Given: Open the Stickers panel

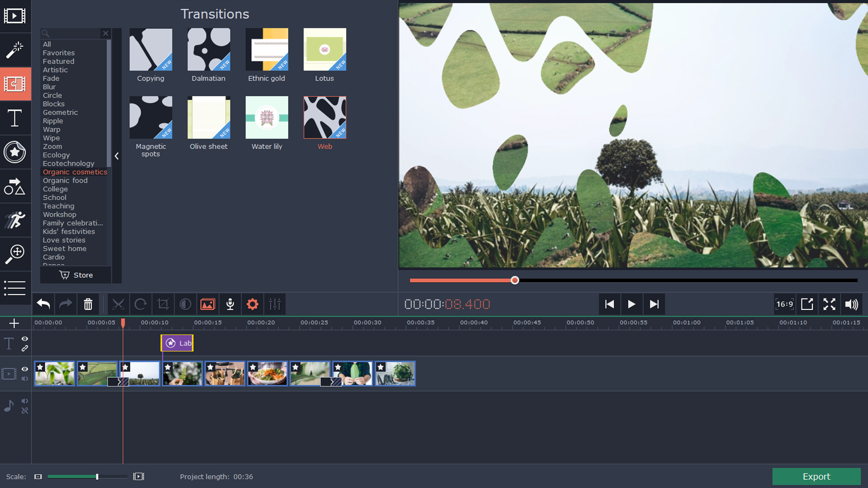Looking at the screenshot, I should pyautogui.click(x=15, y=152).
